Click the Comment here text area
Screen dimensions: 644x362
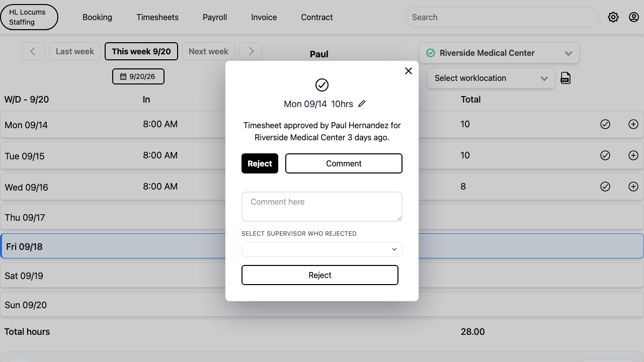(x=322, y=206)
